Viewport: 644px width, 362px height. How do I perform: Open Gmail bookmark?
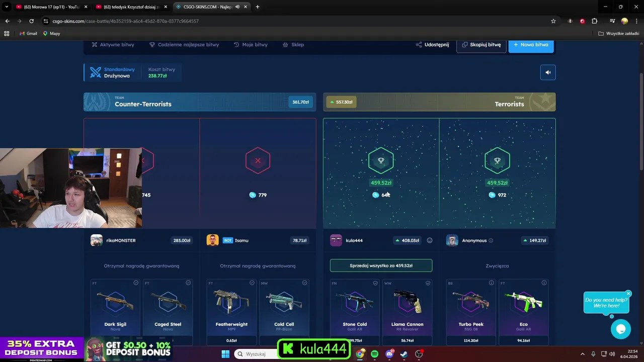click(x=28, y=33)
